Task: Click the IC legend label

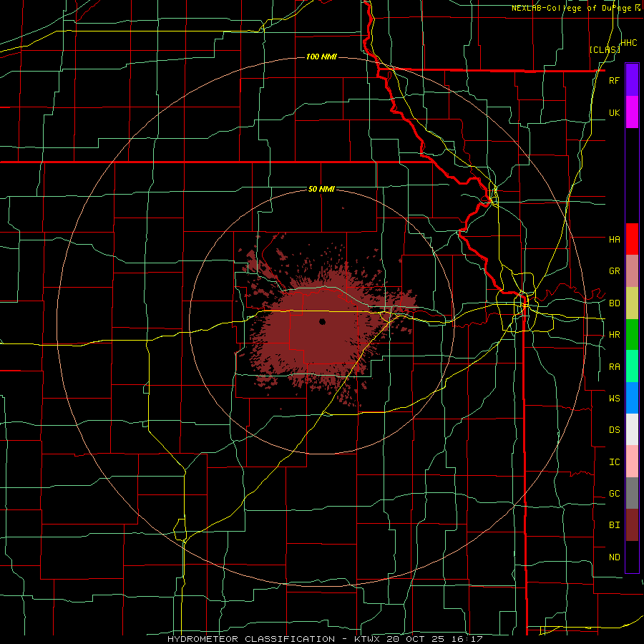Action: click(x=614, y=462)
